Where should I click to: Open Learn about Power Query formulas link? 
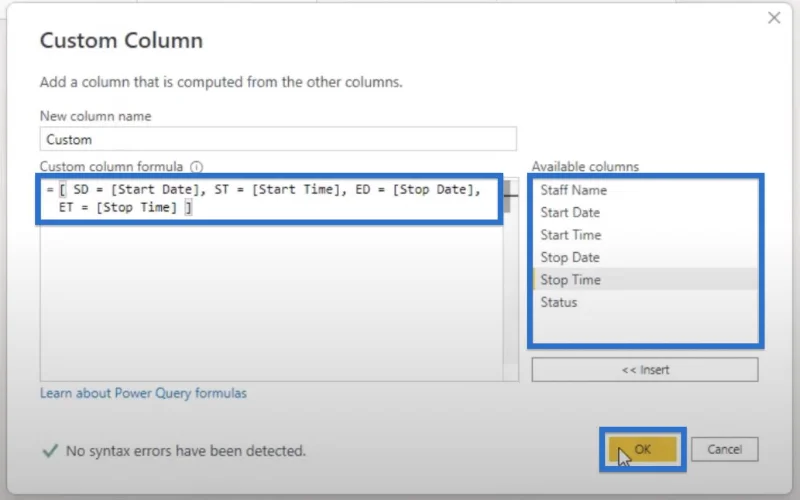coord(143,393)
